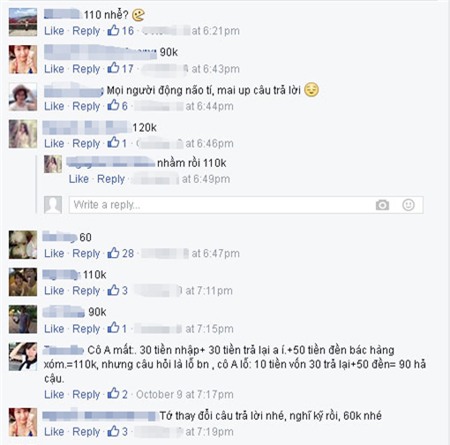Open avatar of the 120k commenter
450x445 pixels.
23,134
